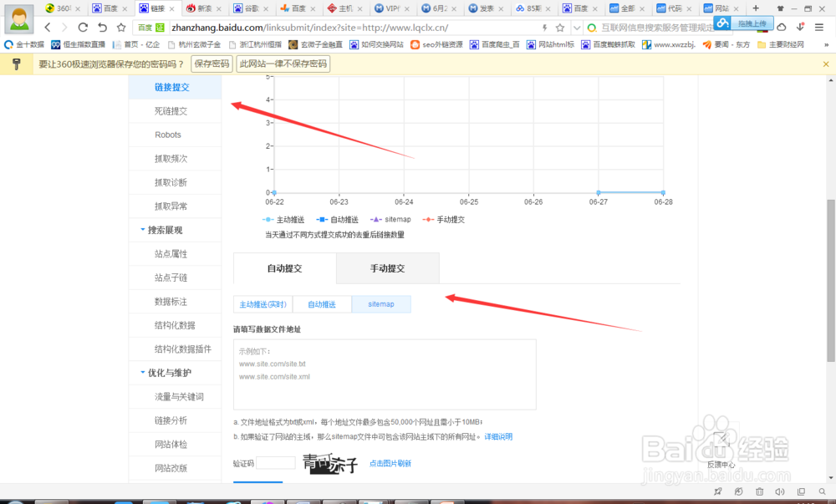This screenshot has height=504, width=836.
Task: Click the user avatar at the top left
Action: [x=19, y=18]
